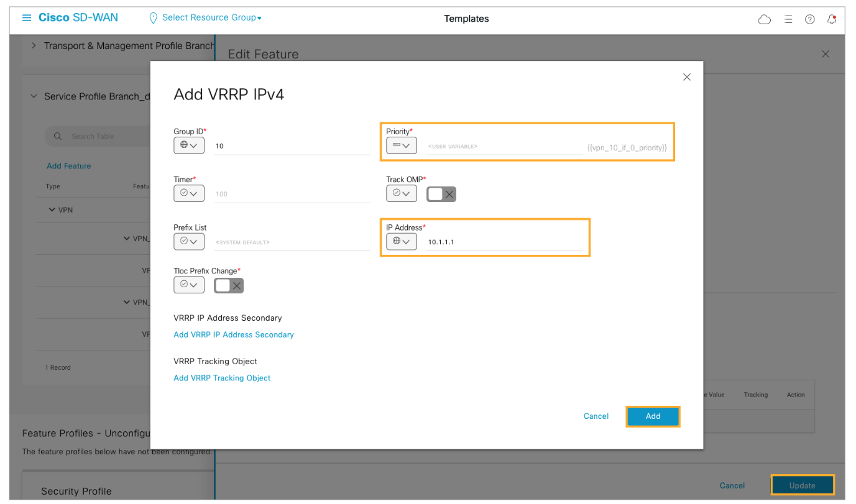Open the hamburger navigation menu
856x504 pixels.
tap(26, 18)
